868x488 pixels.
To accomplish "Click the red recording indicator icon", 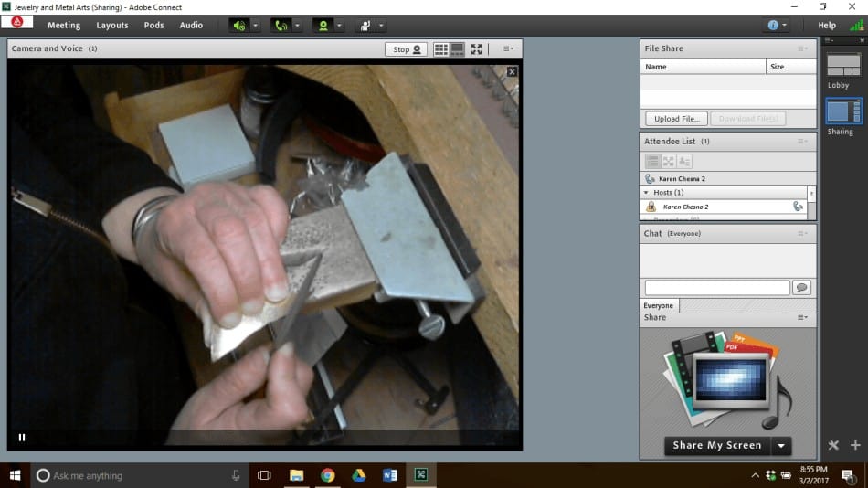I will pos(17,22).
